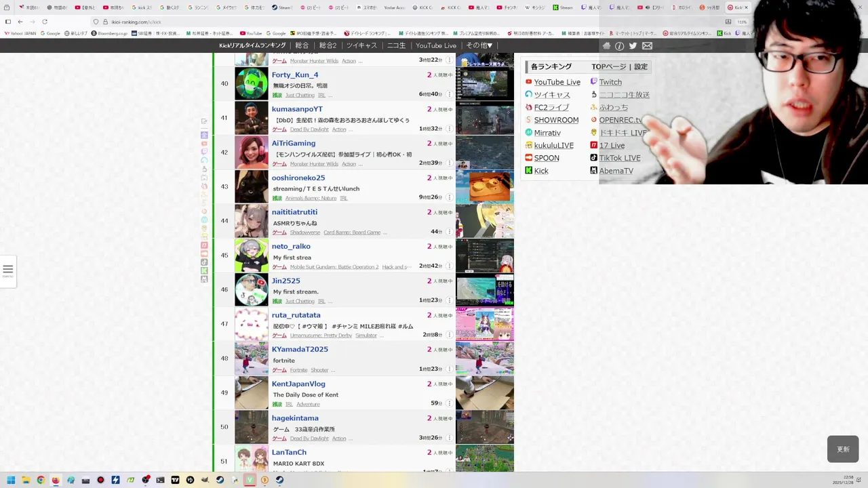Open the 設定 settings link
Image resolution: width=868 pixels, height=488 pixels.
(x=641, y=66)
